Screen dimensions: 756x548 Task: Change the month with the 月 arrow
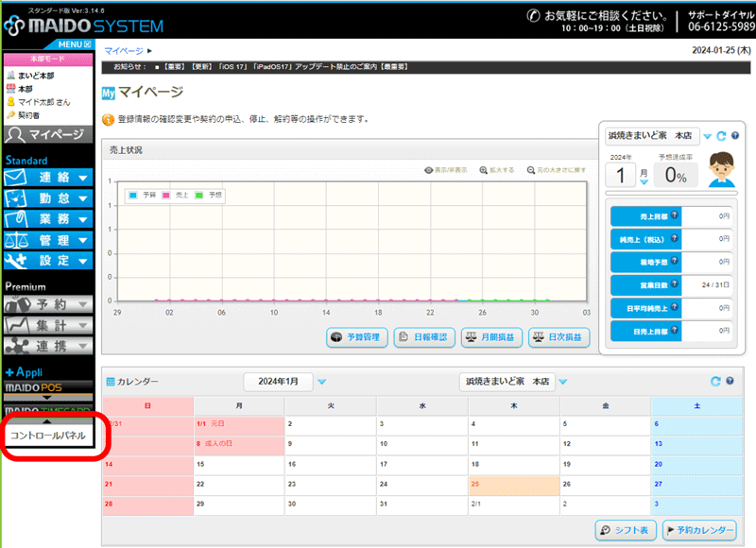[x=644, y=182]
